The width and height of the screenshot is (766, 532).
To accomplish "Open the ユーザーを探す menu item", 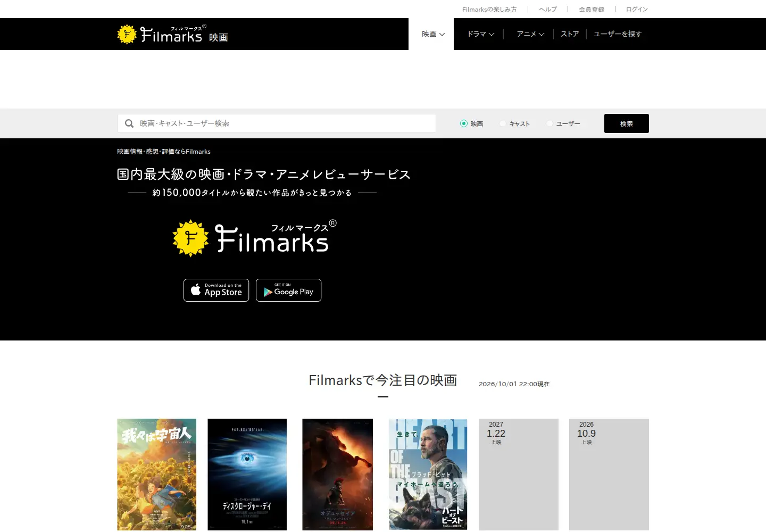I will coord(618,34).
